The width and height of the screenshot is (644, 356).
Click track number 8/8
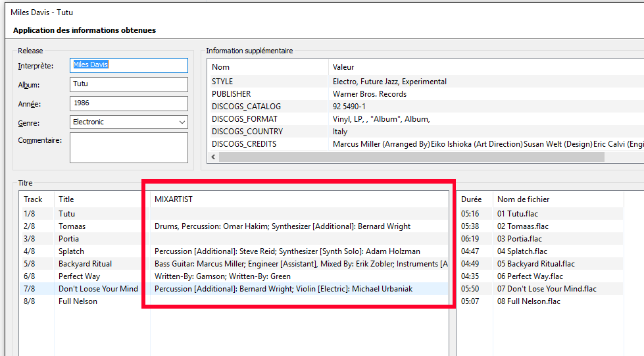[x=29, y=301]
